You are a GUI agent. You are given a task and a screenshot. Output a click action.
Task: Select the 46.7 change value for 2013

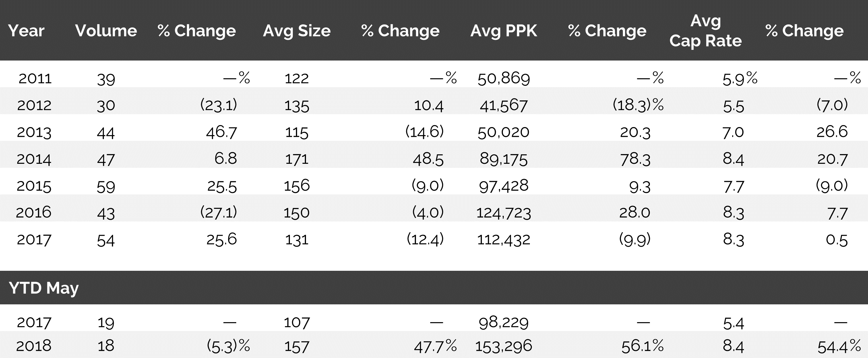221,132
